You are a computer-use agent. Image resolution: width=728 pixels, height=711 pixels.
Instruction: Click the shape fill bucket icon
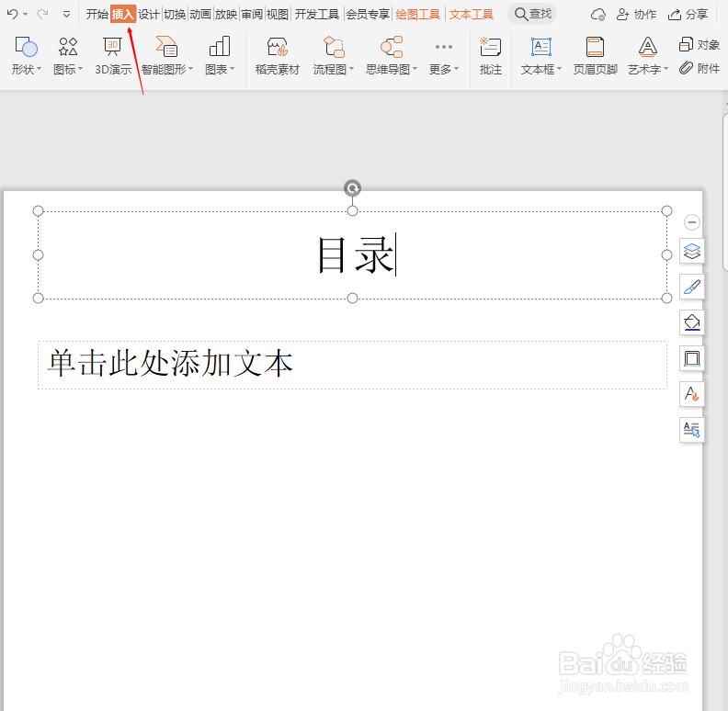[692, 322]
